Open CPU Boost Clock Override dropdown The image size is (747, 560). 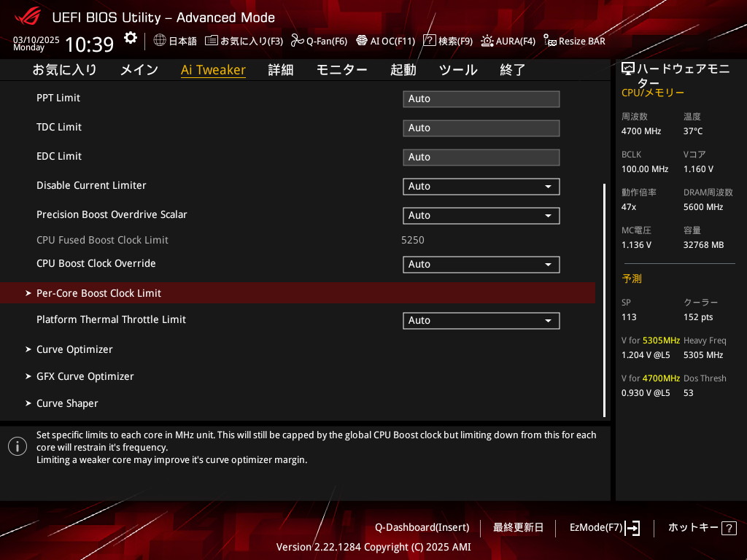[x=481, y=264]
